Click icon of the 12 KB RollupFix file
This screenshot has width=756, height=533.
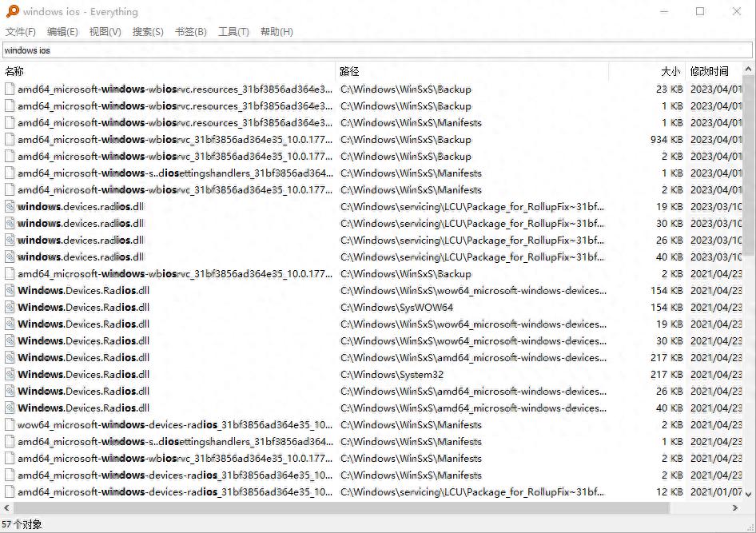10,492
